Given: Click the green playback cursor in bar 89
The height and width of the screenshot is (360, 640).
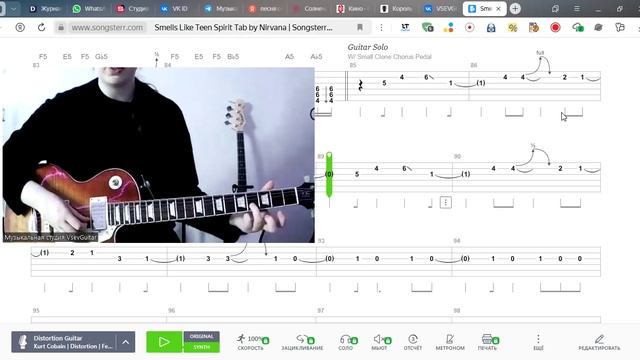Looking at the screenshot, I should pyautogui.click(x=329, y=174).
